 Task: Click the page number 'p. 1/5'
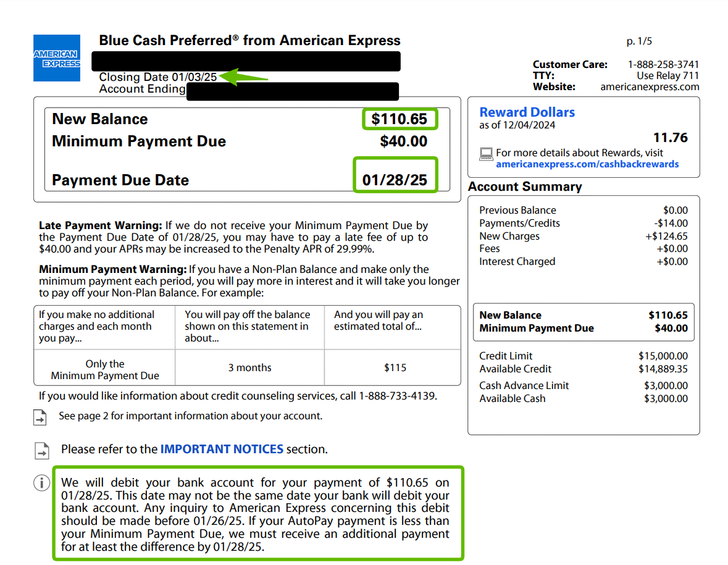(639, 41)
